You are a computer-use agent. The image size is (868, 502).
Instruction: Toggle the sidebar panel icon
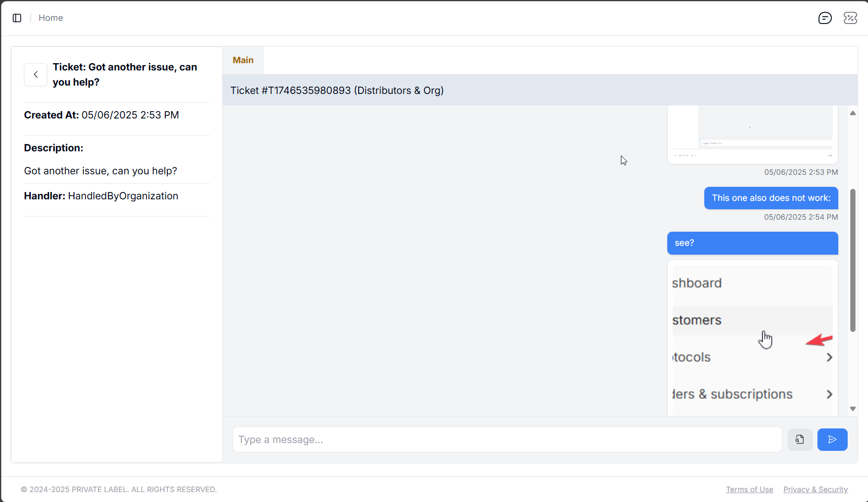17,18
